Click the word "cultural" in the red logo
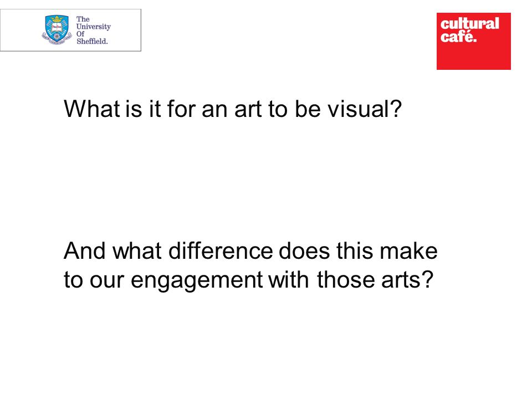 coord(469,24)
